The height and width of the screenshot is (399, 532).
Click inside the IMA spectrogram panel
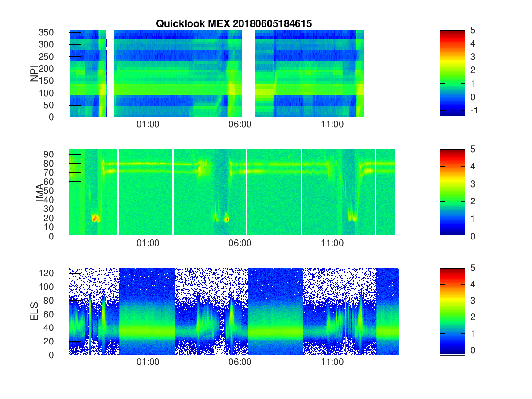coord(234,192)
